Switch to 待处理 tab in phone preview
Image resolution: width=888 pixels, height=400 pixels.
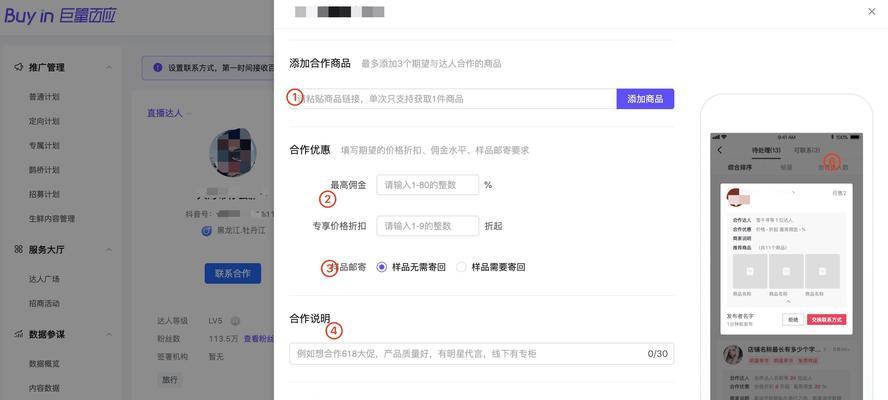[766, 150]
